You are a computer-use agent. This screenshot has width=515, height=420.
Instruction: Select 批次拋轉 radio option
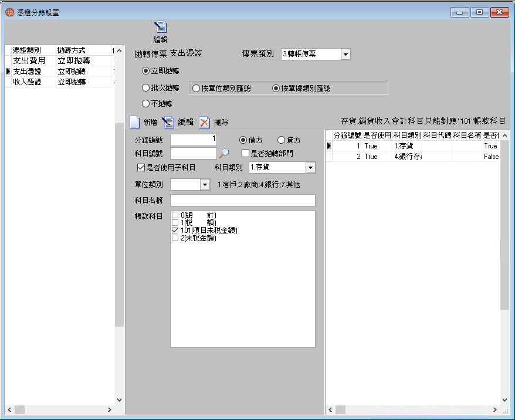point(146,87)
